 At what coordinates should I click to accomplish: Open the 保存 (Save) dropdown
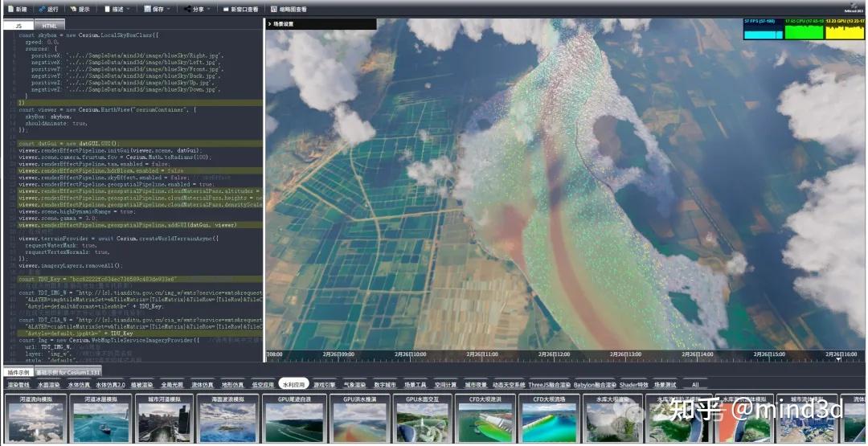pyautogui.click(x=158, y=9)
